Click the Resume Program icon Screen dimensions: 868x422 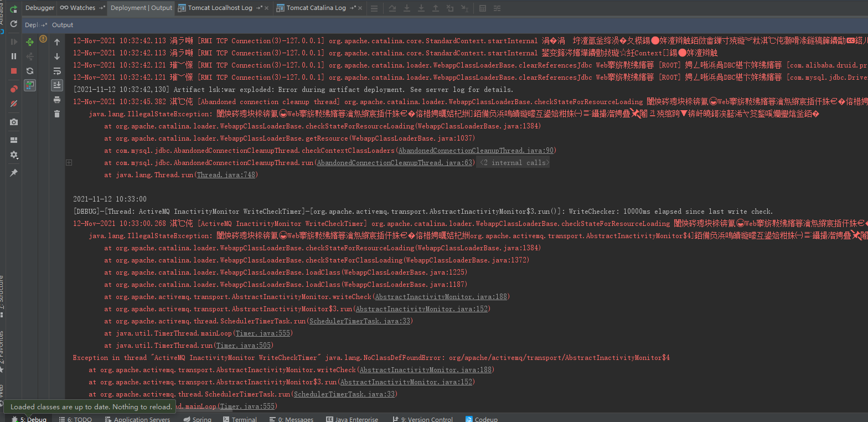click(x=14, y=42)
